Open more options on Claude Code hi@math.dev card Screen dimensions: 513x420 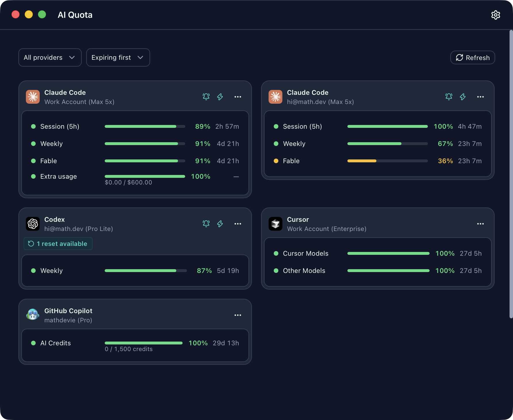pos(481,97)
